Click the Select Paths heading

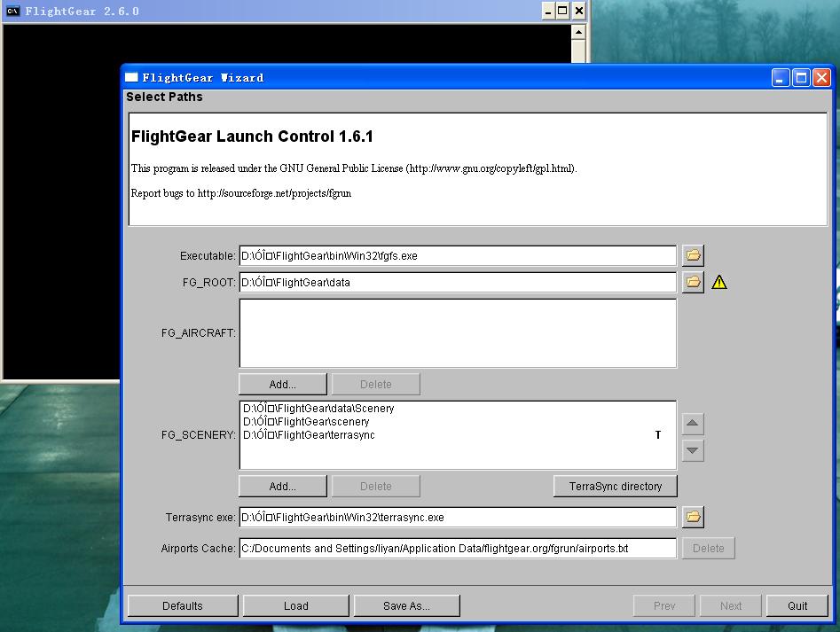coord(164,97)
